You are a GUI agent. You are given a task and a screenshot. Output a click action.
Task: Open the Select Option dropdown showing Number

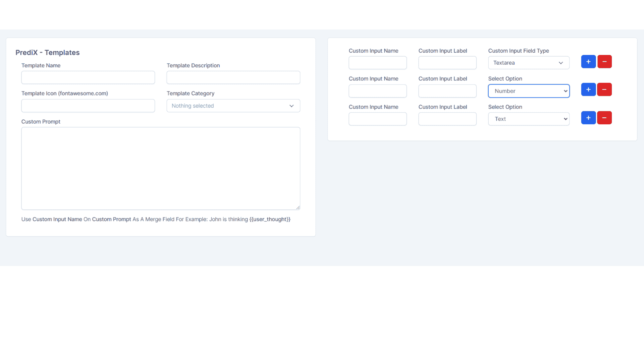click(x=529, y=91)
